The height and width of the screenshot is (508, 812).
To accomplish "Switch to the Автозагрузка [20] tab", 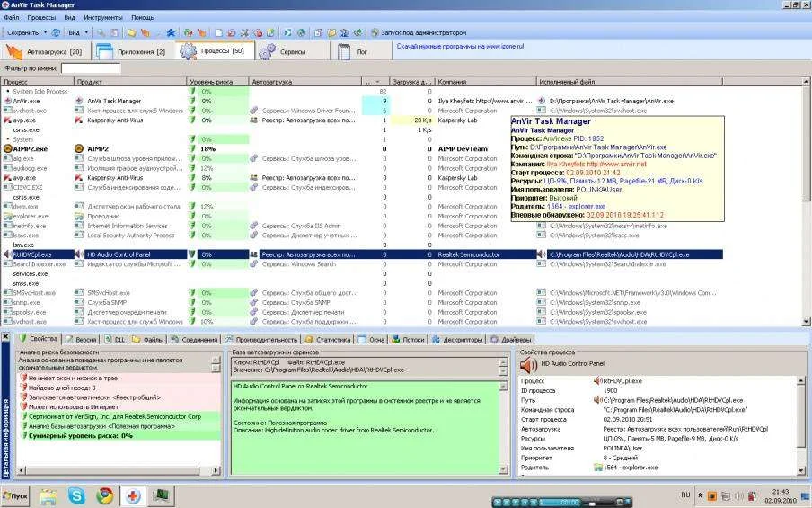I will 45,52.
